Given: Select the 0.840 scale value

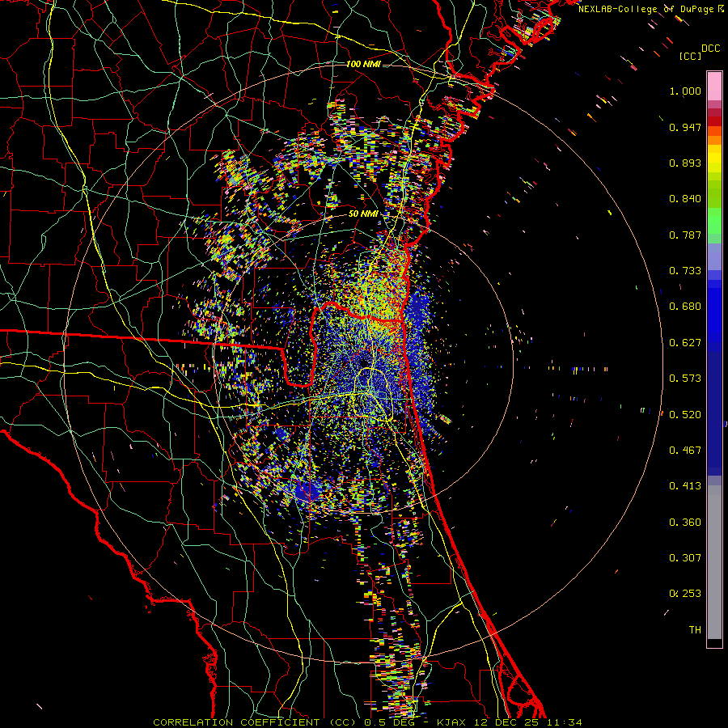Looking at the screenshot, I should coord(685,199).
